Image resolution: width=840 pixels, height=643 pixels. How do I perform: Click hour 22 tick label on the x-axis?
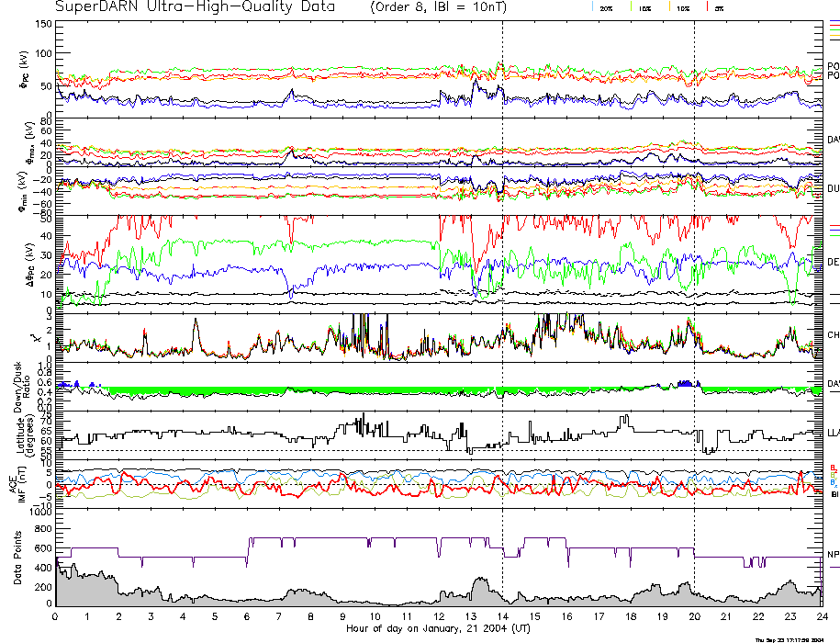click(x=758, y=616)
